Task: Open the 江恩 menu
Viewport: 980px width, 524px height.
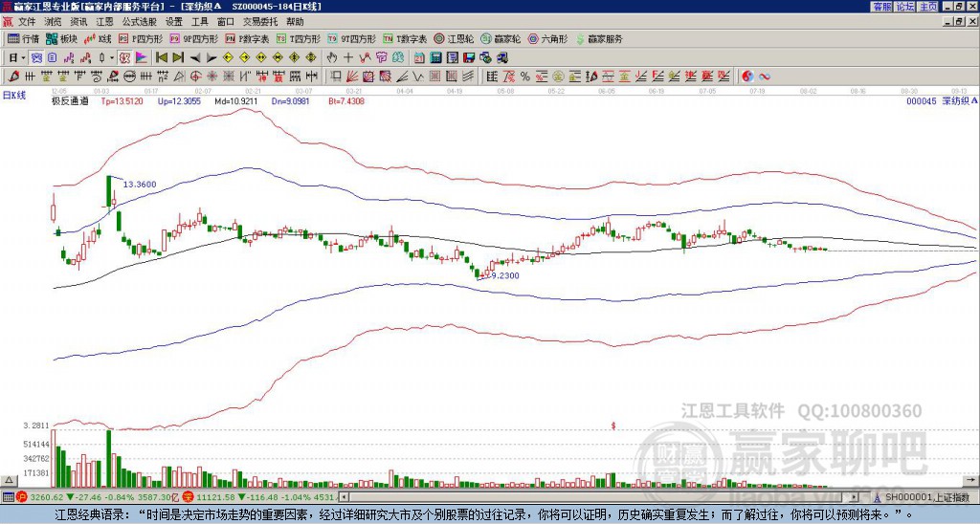Action: tap(104, 22)
